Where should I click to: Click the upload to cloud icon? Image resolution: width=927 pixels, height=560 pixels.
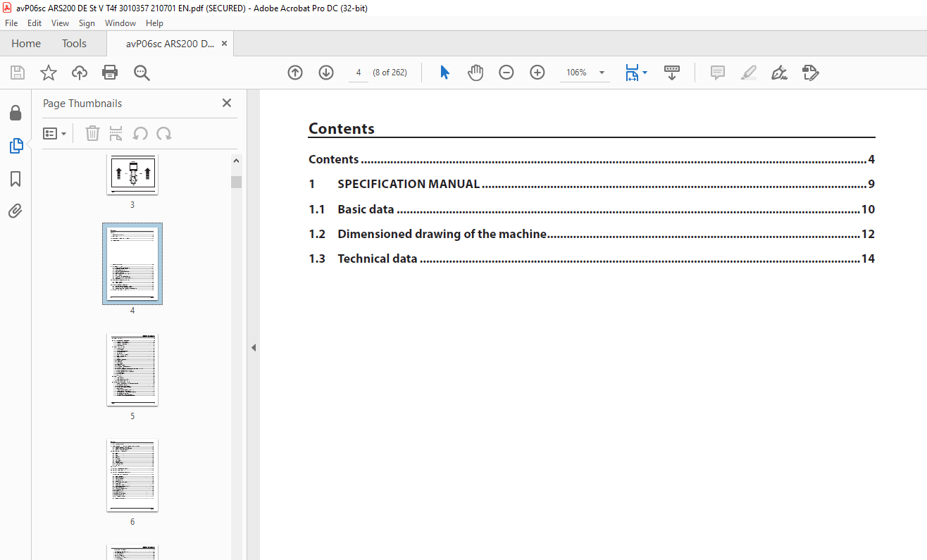(x=80, y=73)
